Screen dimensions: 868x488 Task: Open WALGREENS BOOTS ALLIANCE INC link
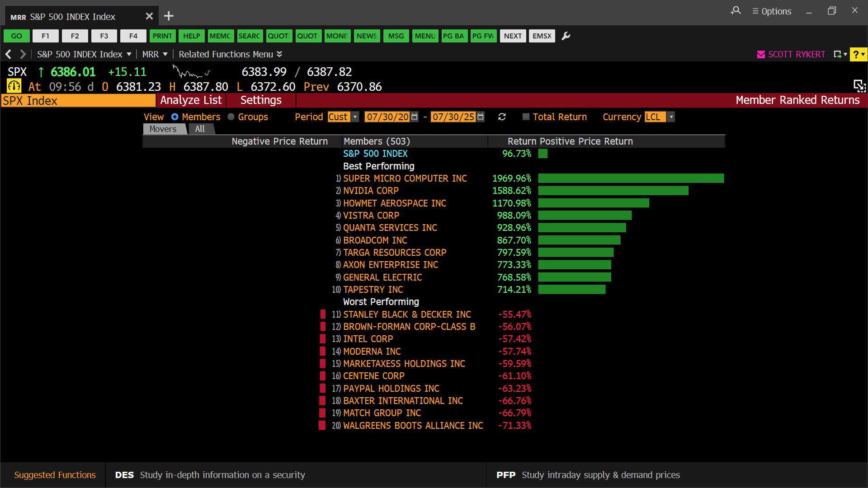[413, 426]
